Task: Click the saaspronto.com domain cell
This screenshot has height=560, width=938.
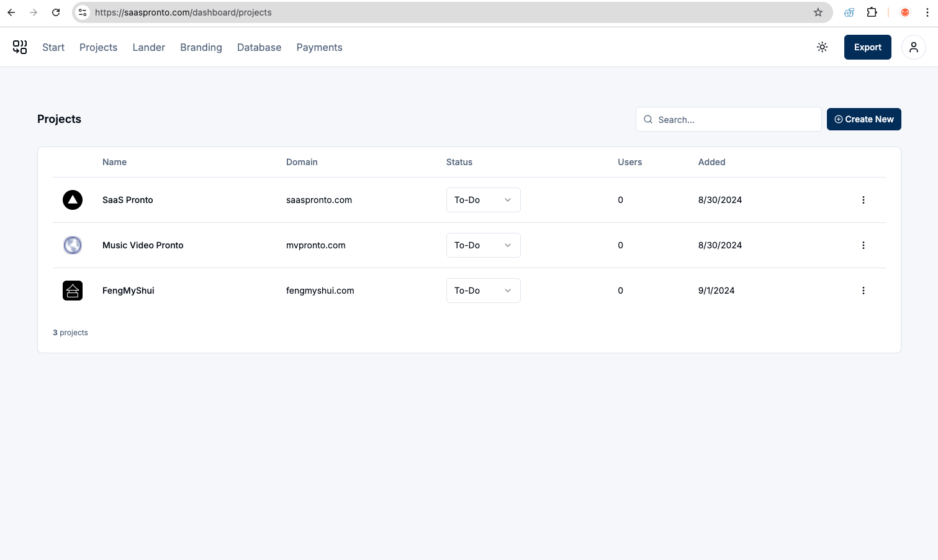Action: point(319,200)
